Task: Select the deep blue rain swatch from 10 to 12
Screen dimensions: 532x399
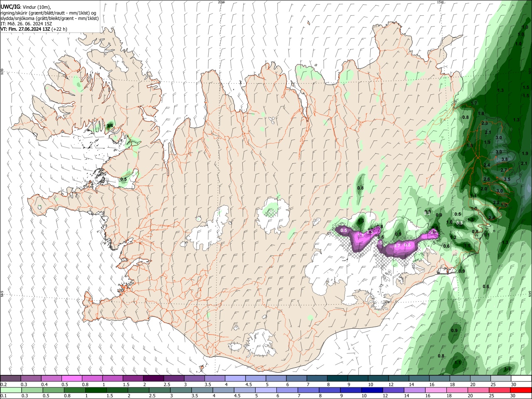Action: pos(372,390)
